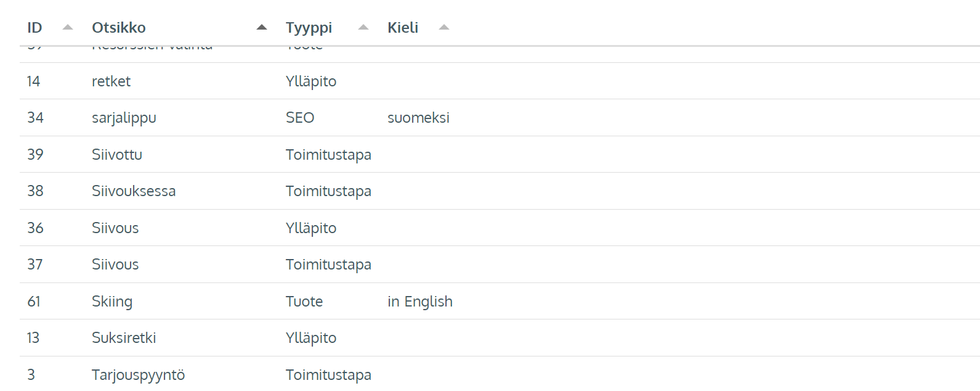
Task: Open the retket row
Action: pyautogui.click(x=500, y=81)
